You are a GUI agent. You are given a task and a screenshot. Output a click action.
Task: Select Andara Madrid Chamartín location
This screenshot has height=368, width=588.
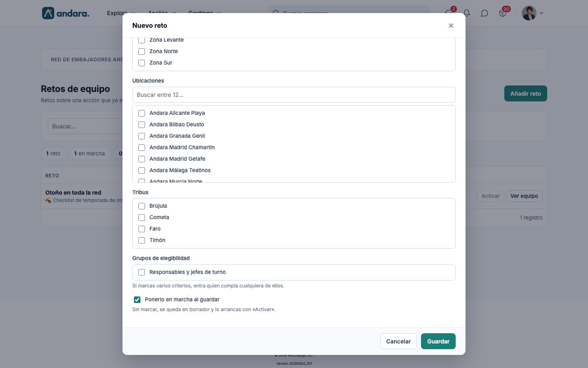(142, 148)
